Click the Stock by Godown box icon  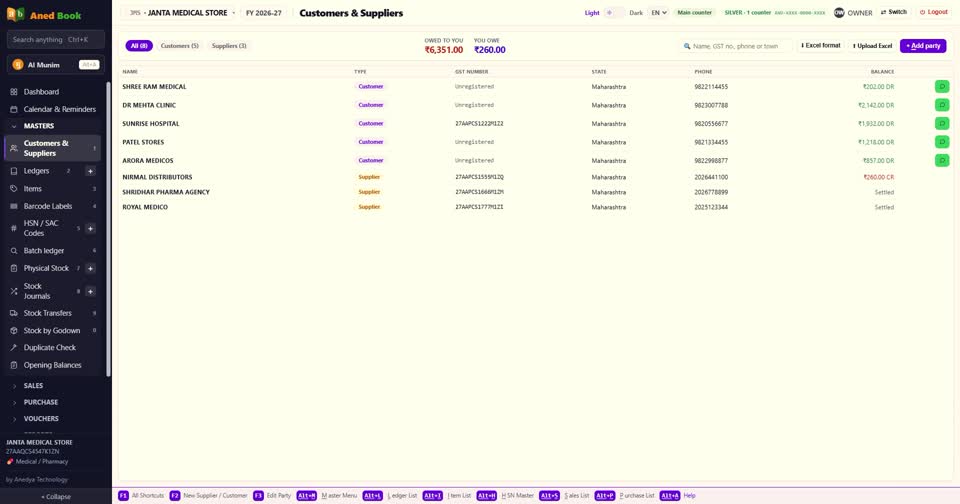[x=13, y=331]
